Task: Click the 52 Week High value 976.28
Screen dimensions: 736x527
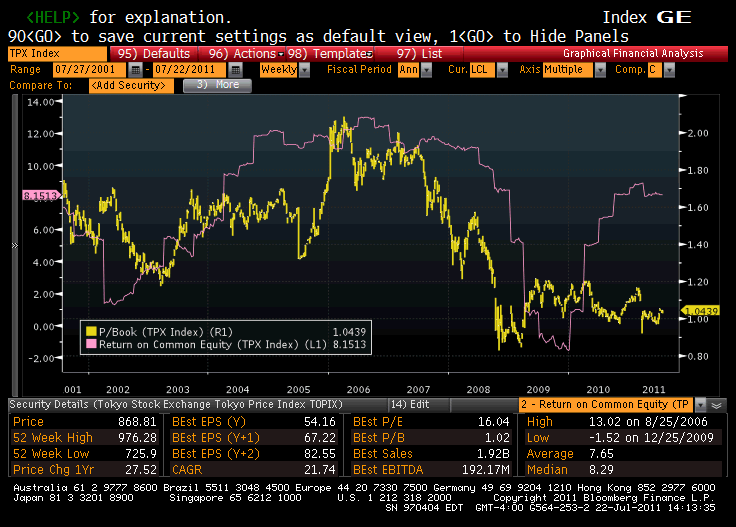Action: 137,438
